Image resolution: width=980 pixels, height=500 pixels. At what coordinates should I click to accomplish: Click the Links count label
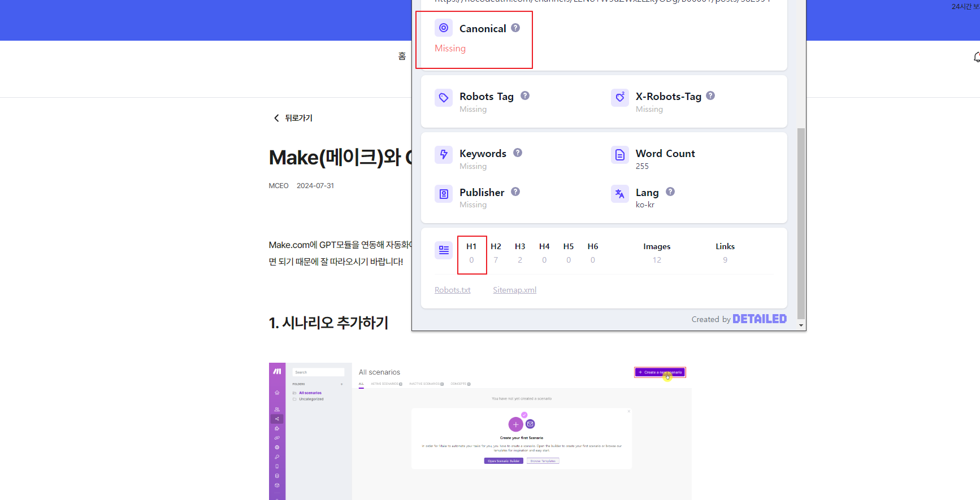(x=725, y=246)
